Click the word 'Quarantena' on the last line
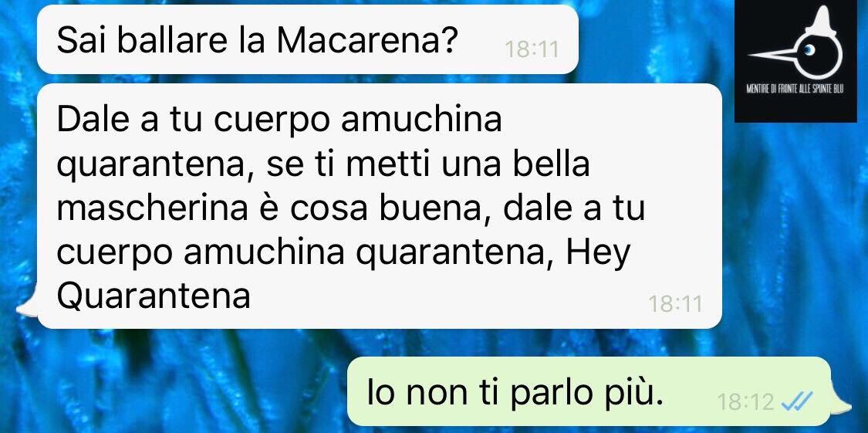 click(x=154, y=296)
